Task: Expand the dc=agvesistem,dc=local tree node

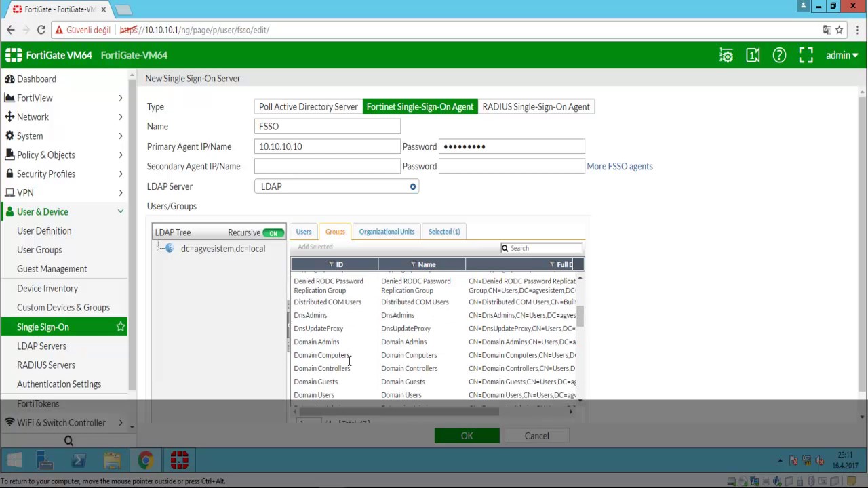Action: (160, 249)
